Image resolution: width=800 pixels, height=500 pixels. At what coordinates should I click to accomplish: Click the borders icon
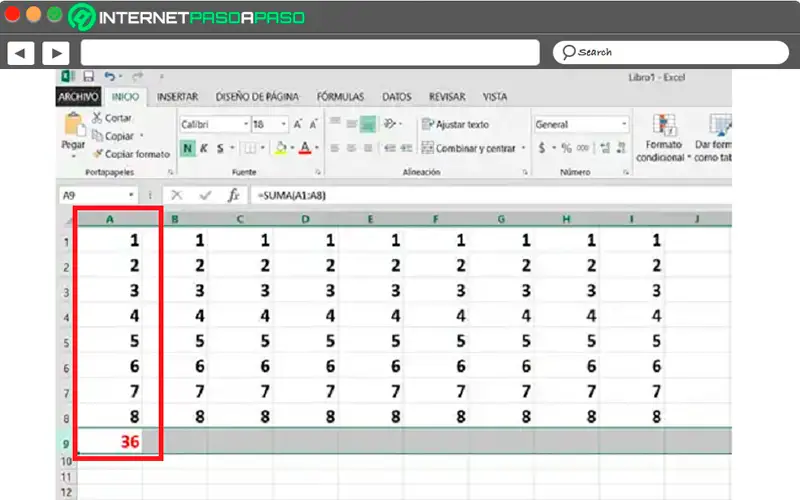pos(249,148)
